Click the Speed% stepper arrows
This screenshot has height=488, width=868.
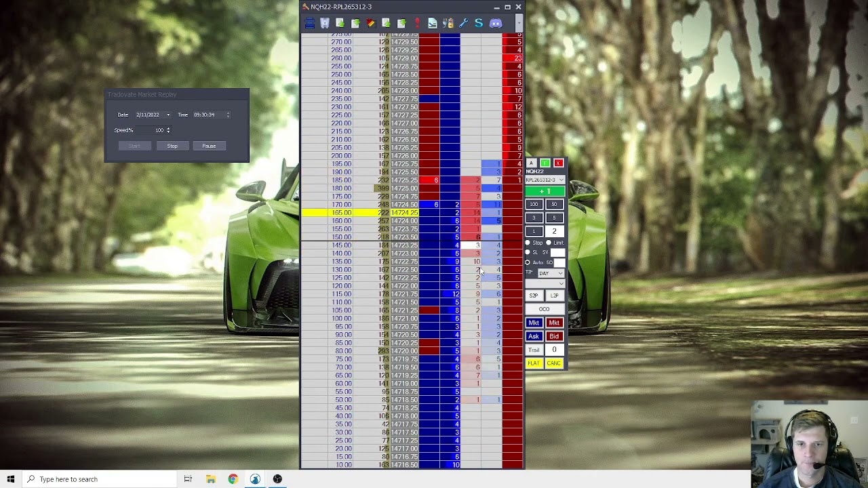coord(168,130)
